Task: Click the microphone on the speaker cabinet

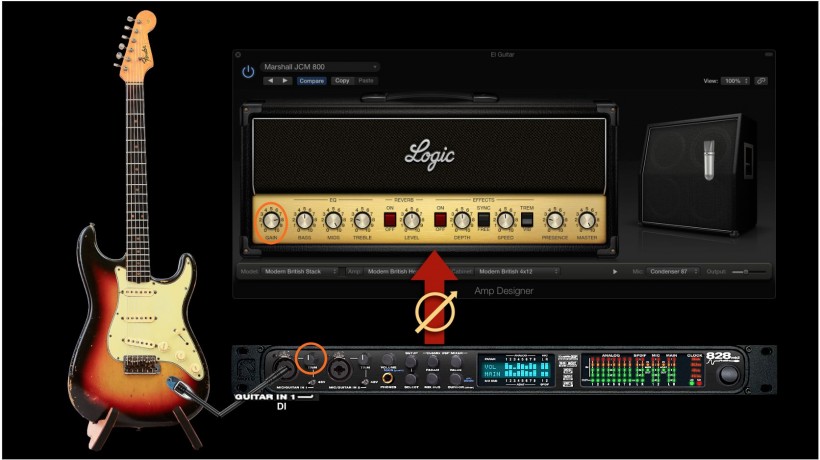Action: click(709, 160)
